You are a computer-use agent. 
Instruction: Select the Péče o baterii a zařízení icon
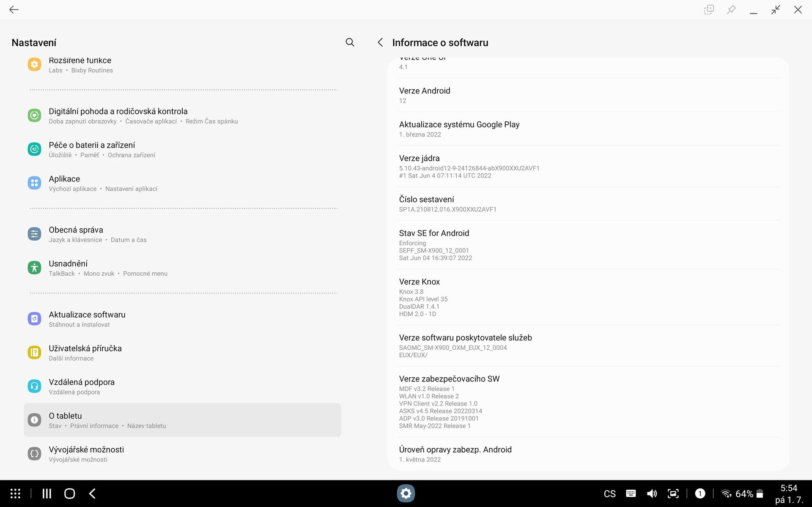coord(34,149)
